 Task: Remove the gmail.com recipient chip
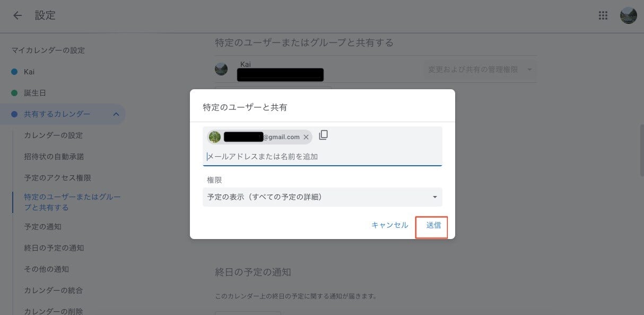click(306, 137)
